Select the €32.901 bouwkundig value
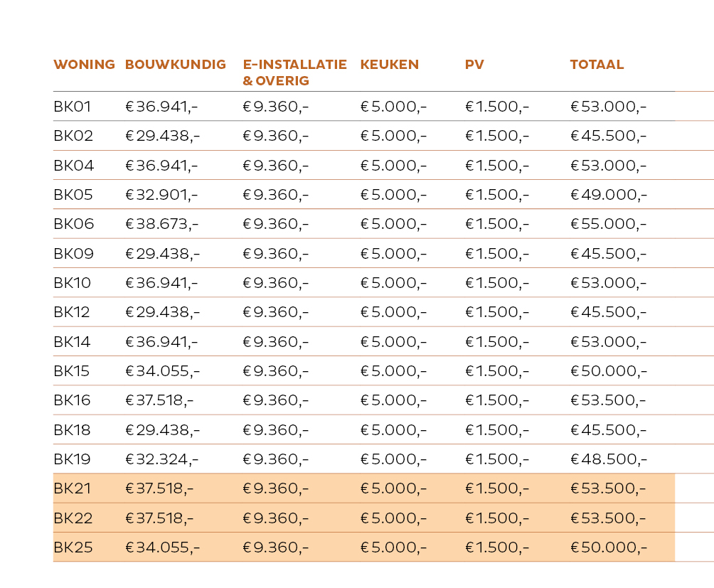The image size is (714, 588). tap(162, 196)
